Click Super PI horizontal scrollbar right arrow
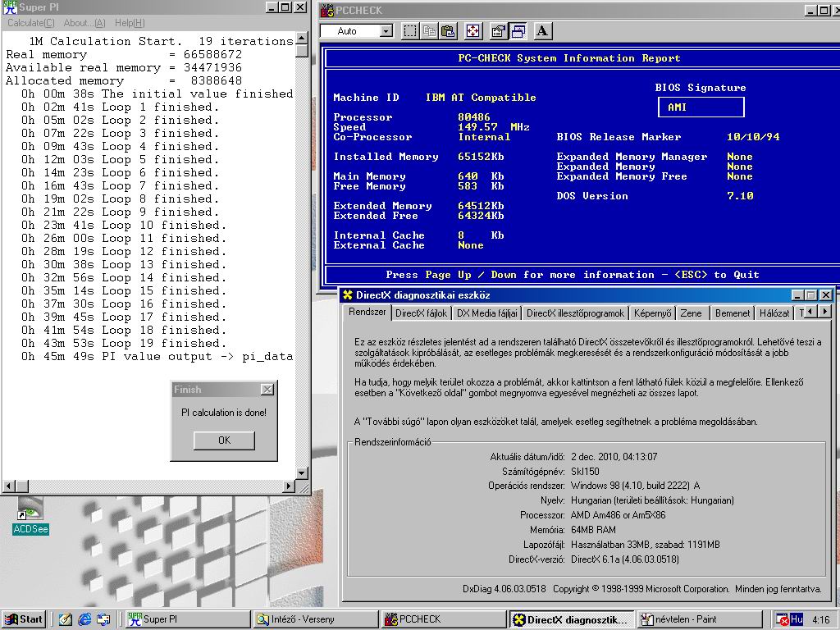This screenshot has height=630, width=840. coord(289,486)
